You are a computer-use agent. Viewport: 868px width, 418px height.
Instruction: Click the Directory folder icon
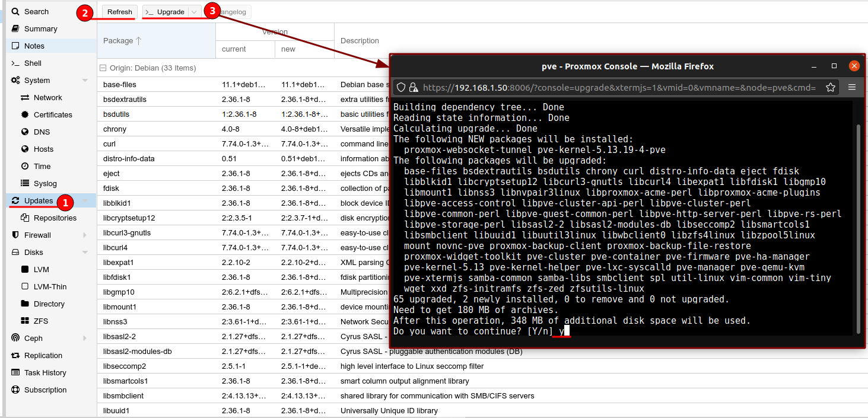click(25, 304)
